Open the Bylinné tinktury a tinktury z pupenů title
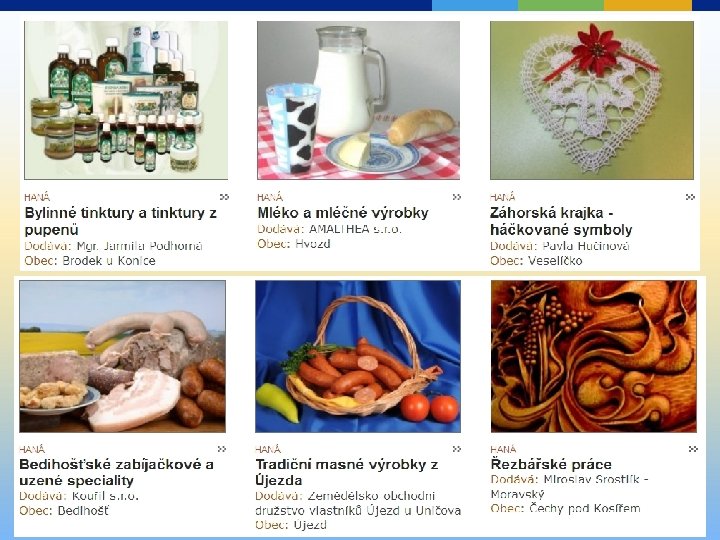720x540 pixels. click(121, 221)
